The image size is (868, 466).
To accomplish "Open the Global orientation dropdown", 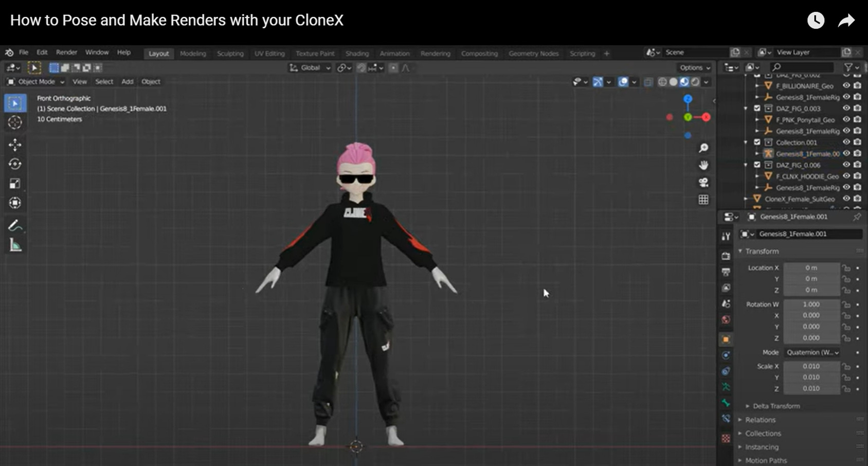I will [310, 68].
